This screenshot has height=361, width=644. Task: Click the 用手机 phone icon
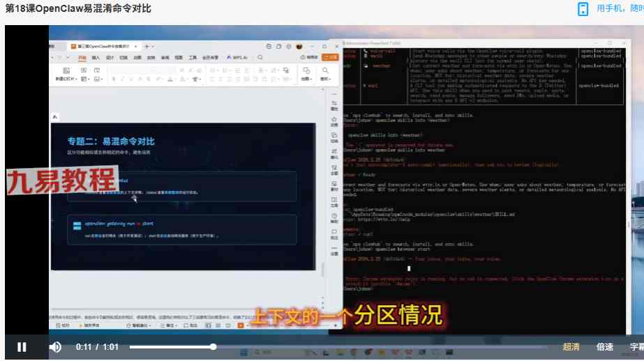[x=583, y=8]
